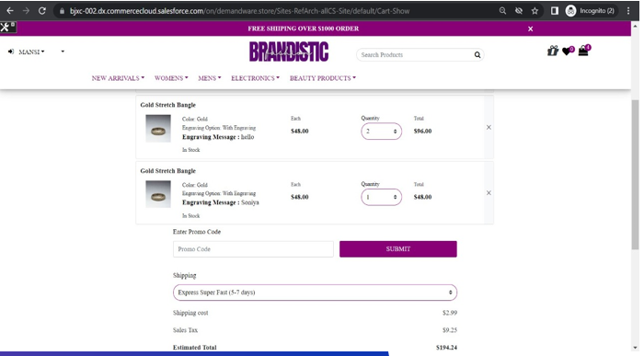
Task: Open the WOMENS menu
Action: 171,78
